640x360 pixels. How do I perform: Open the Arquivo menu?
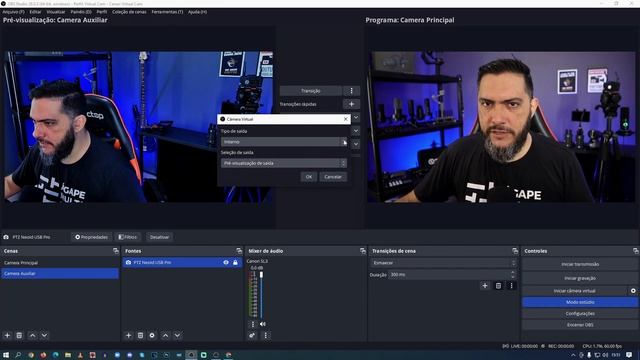(x=13, y=12)
